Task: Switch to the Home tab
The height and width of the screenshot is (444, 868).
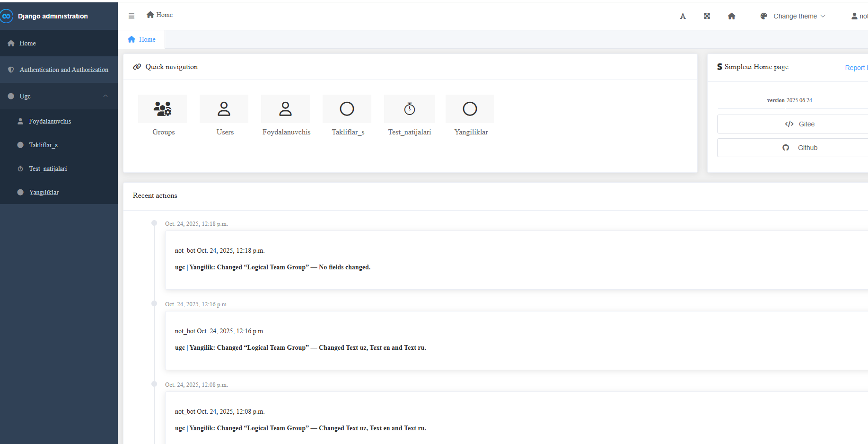Action: click(x=142, y=39)
